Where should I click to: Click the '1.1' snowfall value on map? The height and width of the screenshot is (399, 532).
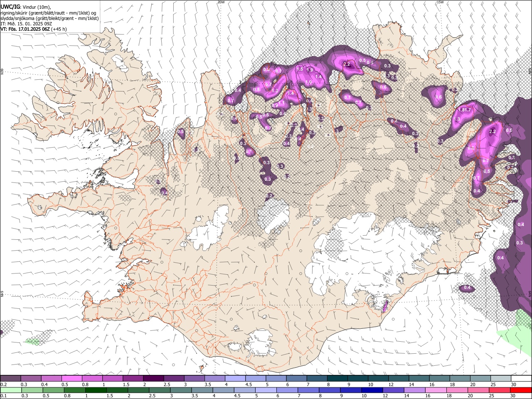point(281,103)
